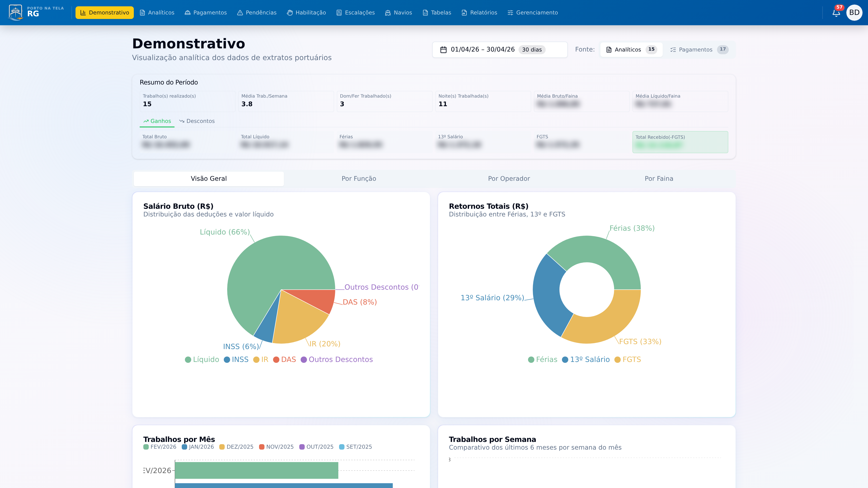Viewport: 868px width, 488px height.
Task: Click the Total Recebido(-FGTS) highlighted card
Action: click(680, 142)
